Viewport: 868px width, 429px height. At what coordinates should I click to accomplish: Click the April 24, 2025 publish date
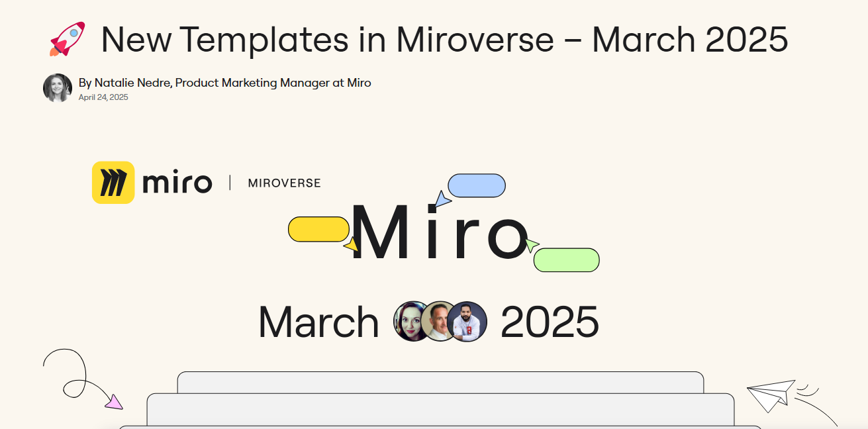(x=103, y=97)
